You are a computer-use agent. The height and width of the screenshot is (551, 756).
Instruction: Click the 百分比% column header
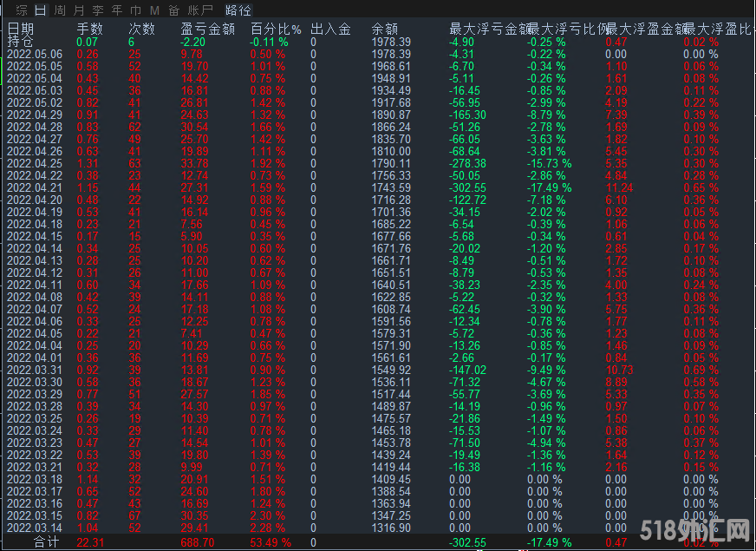(276, 30)
